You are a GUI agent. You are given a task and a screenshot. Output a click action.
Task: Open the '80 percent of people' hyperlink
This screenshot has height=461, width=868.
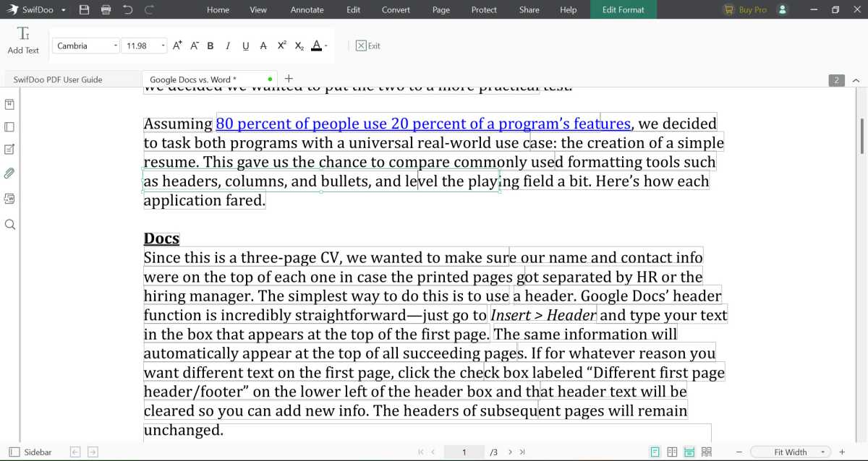pyautogui.click(x=423, y=124)
